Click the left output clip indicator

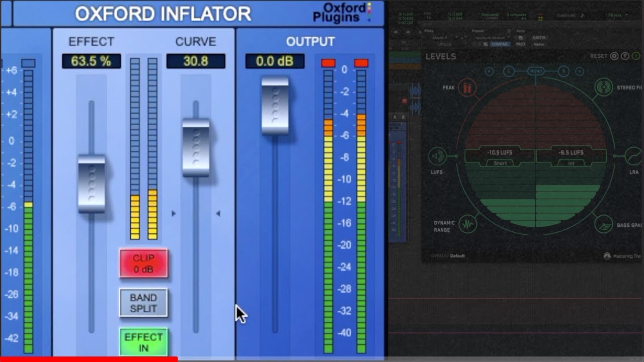(x=328, y=63)
